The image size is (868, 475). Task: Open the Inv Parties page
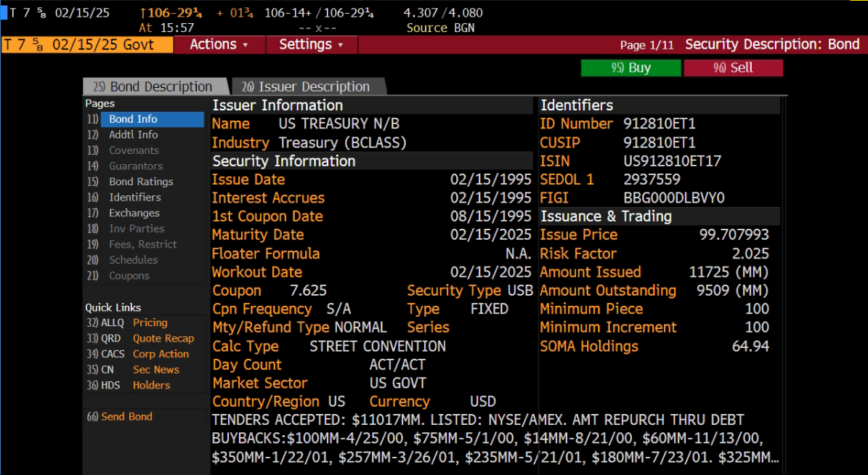click(x=136, y=228)
